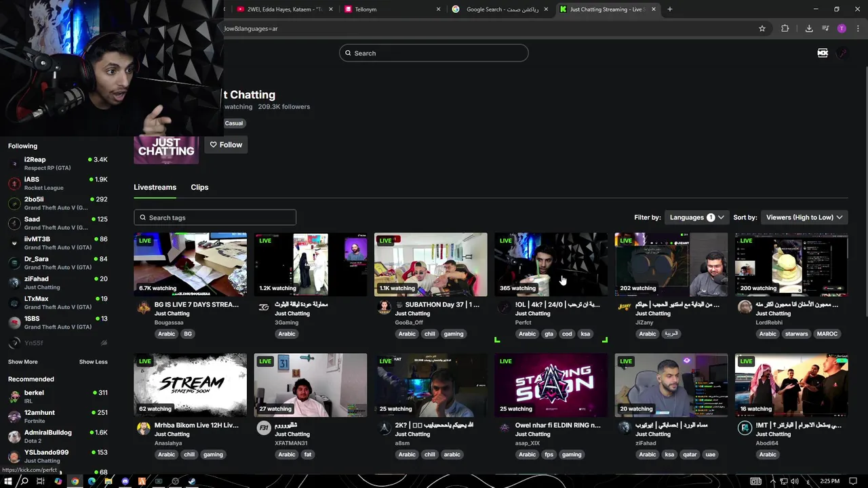868x488 pixels.
Task: Open Chrome downloads
Action: pyautogui.click(x=809, y=28)
